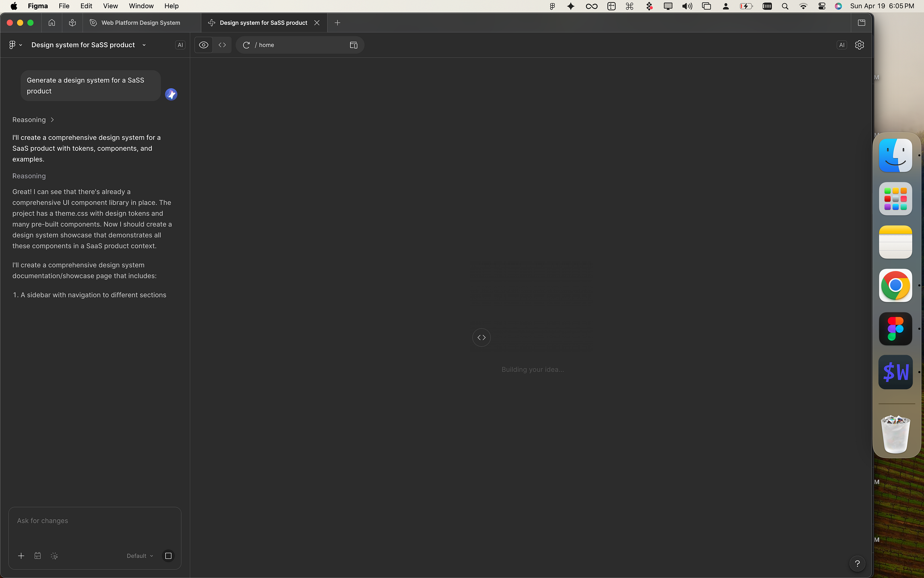Open the Apple menu
The height and width of the screenshot is (578, 924).
pos(14,6)
